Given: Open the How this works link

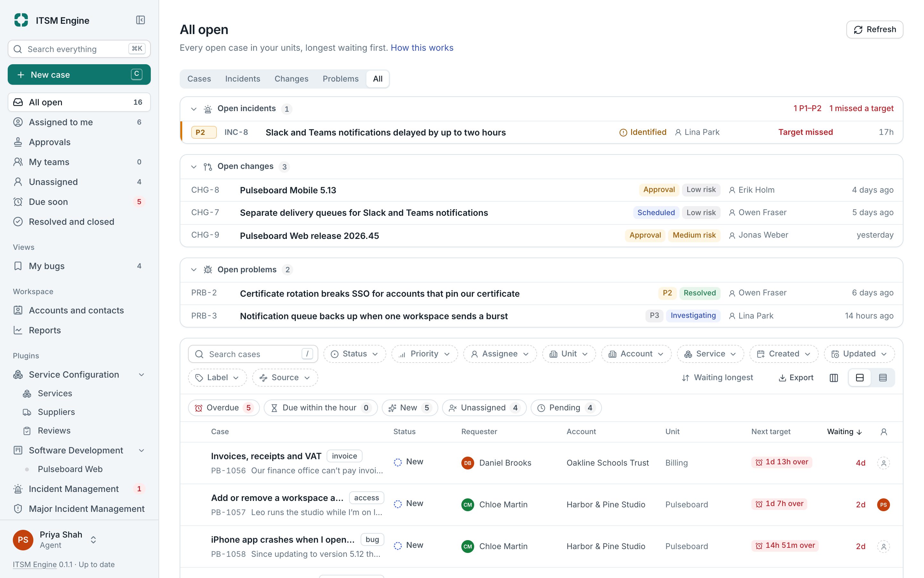Looking at the screenshot, I should click(x=422, y=48).
